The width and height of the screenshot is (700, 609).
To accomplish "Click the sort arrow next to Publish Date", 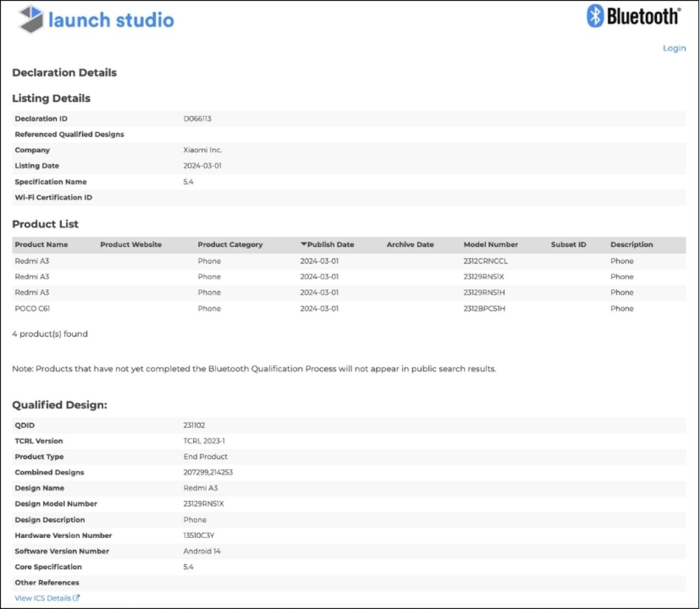I will click(304, 244).
